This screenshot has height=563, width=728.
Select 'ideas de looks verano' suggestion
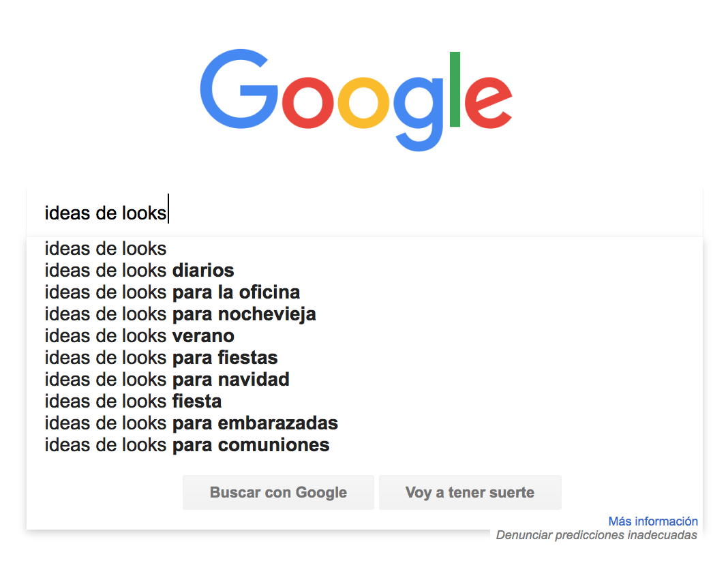[365, 336]
